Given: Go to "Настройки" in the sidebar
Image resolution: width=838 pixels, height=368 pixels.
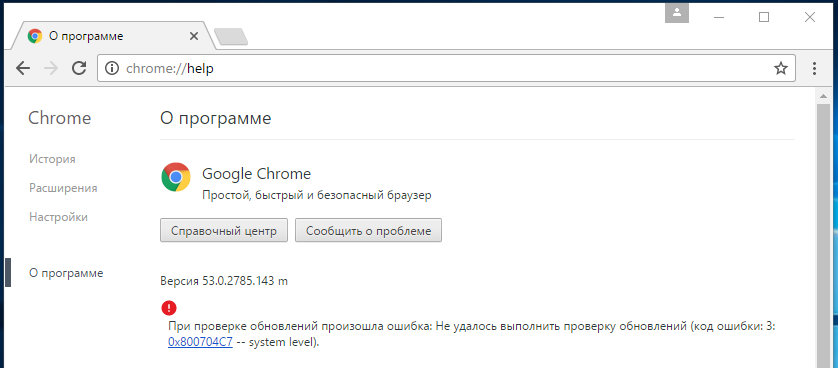Looking at the screenshot, I should pyautogui.click(x=58, y=217).
